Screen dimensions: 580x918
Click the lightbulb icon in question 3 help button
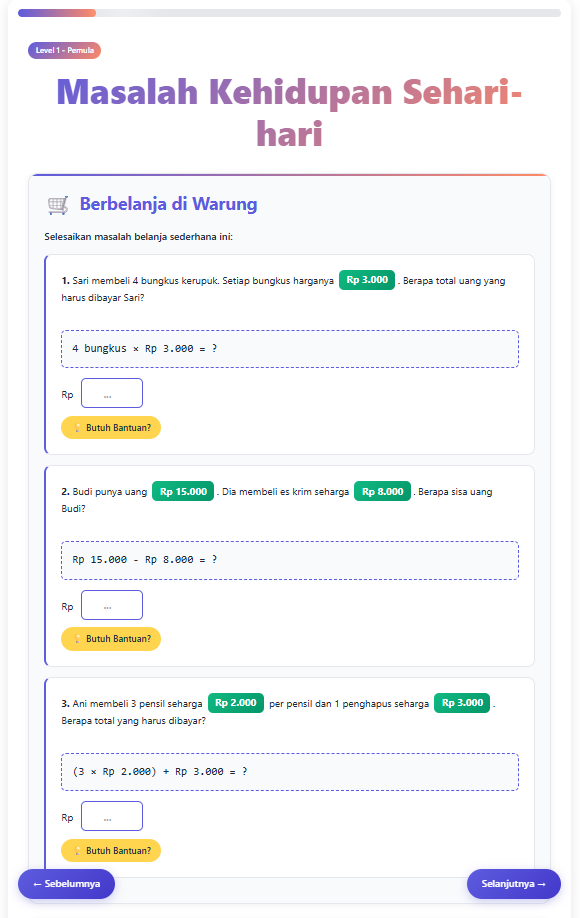coord(77,851)
